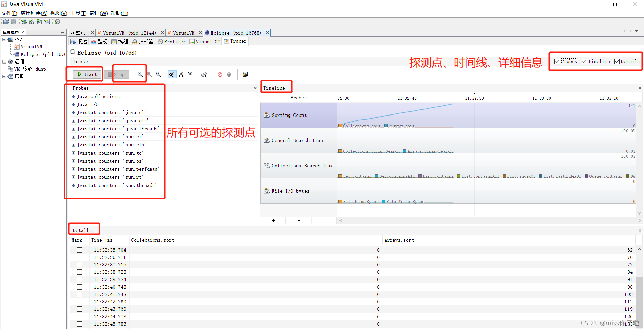Click the Stop button in Tracer
This screenshot has width=644, height=329.
tap(120, 74)
